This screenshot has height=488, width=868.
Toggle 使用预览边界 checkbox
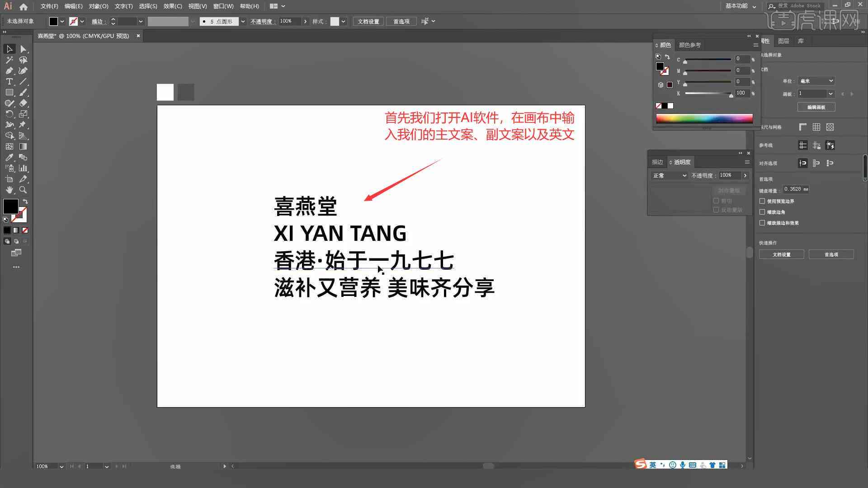pyautogui.click(x=763, y=201)
